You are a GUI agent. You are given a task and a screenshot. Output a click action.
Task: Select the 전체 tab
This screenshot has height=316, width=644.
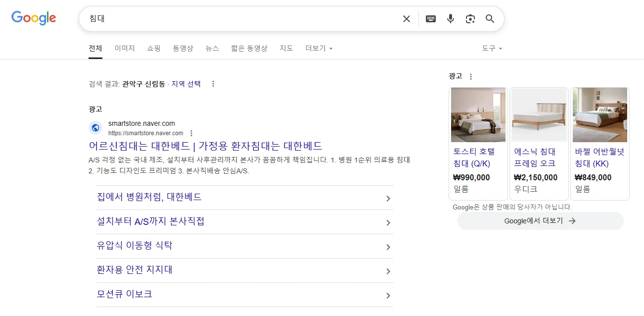(95, 48)
